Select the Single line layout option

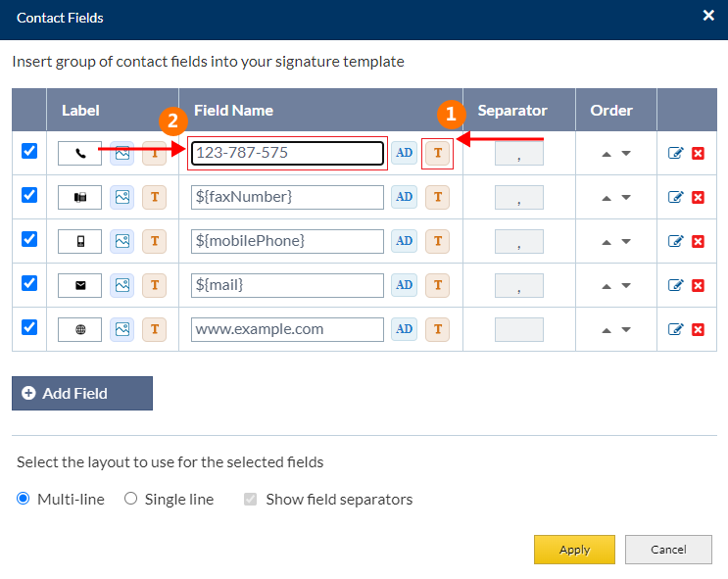pyautogui.click(x=131, y=499)
